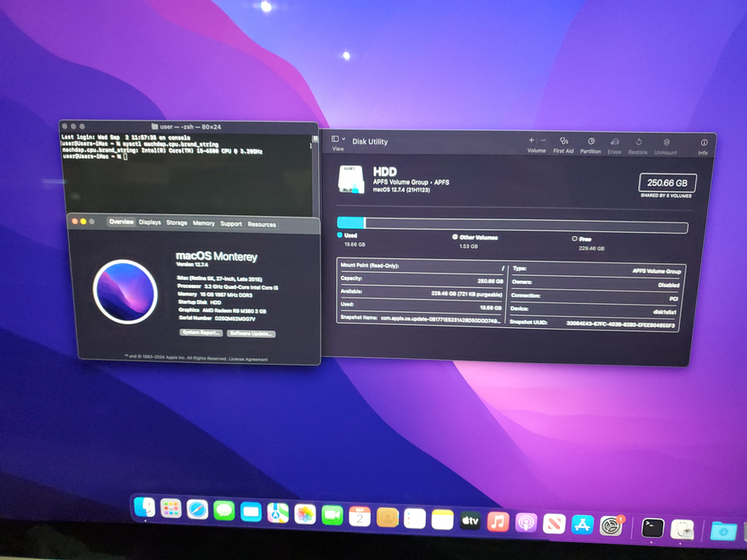This screenshot has width=747, height=560.
Task: Open the Downloads folder in Dock
Action: 723,531
